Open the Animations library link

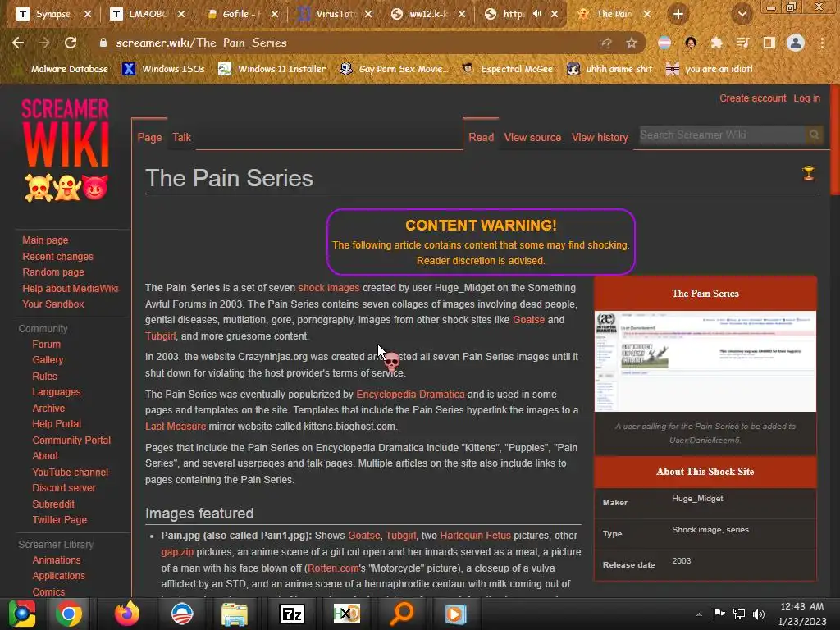coord(57,559)
